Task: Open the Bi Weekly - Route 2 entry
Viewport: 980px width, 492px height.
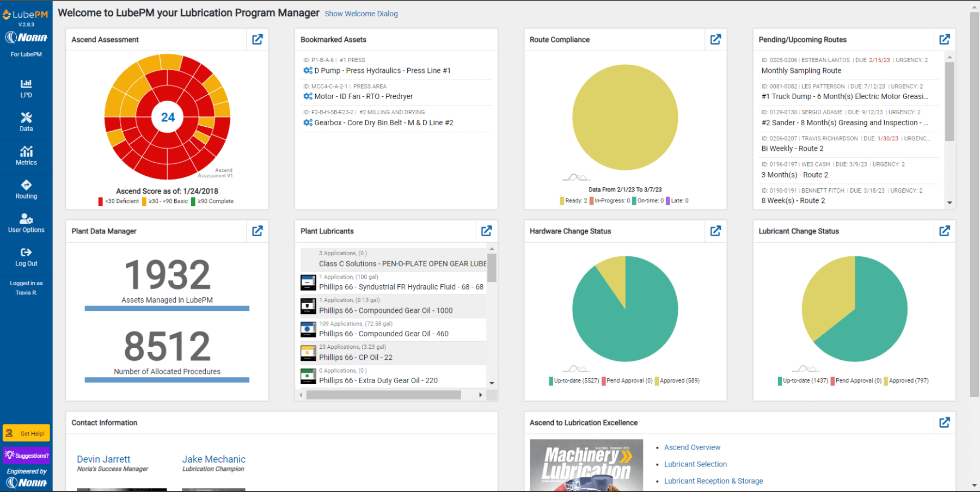Action: [792, 149]
